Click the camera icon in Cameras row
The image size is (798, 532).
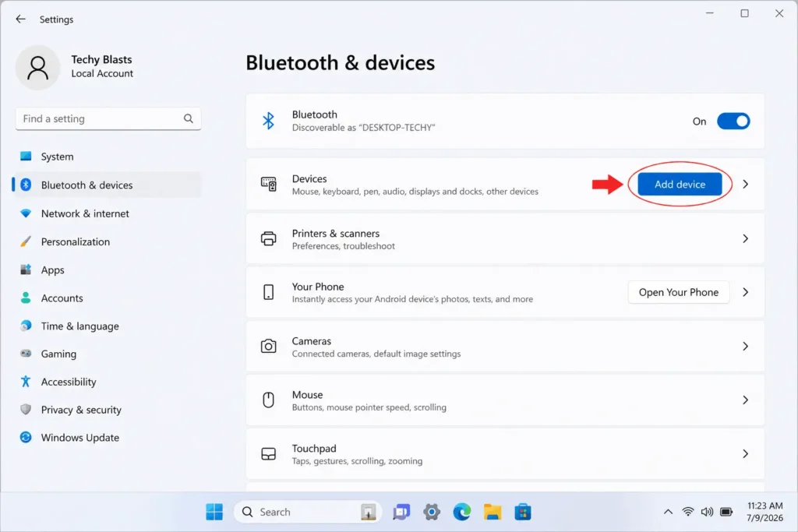(x=268, y=347)
